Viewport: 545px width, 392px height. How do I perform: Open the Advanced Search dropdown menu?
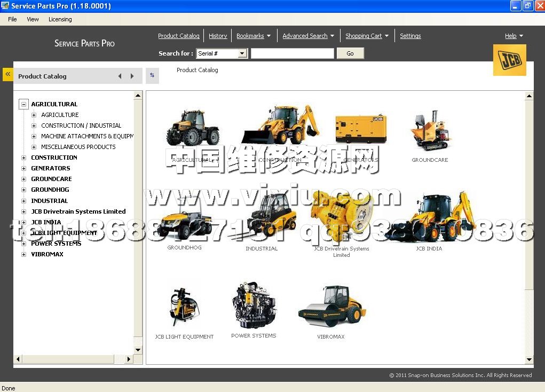308,36
